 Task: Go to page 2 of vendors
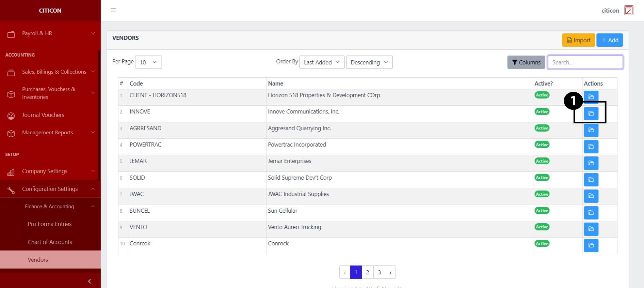(368, 272)
